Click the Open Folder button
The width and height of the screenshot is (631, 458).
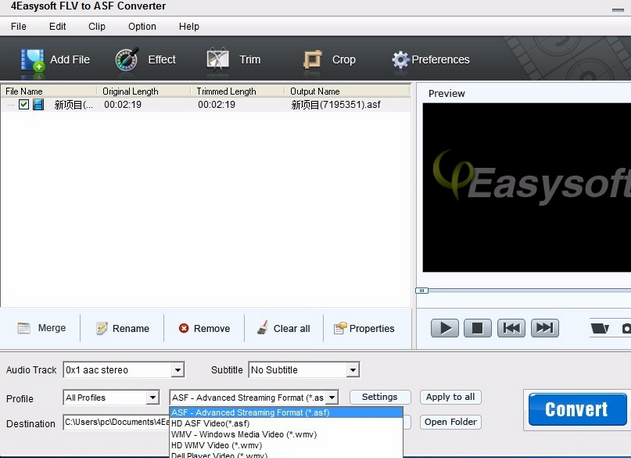tap(450, 422)
